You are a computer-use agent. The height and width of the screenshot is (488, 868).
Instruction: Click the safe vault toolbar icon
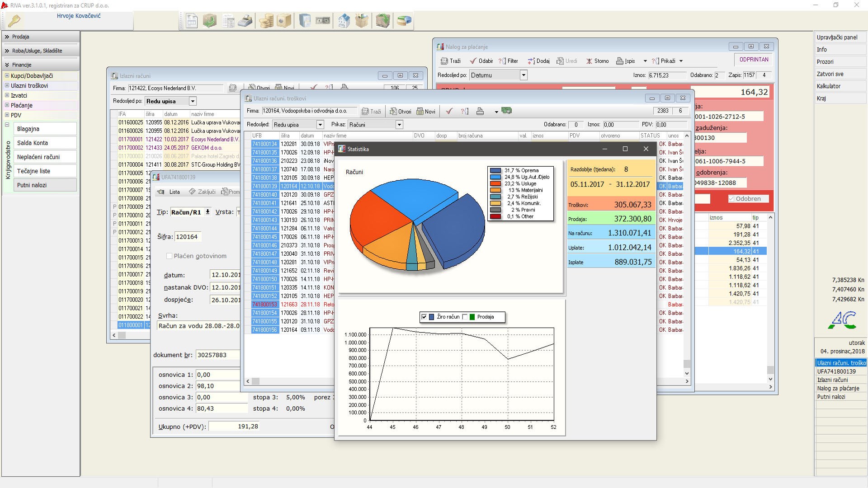click(x=284, y=21)
